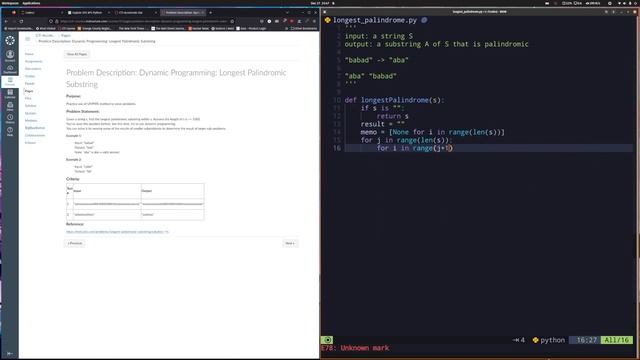Select the longest_palindrome.py editor tab

[x=375, y=20]
